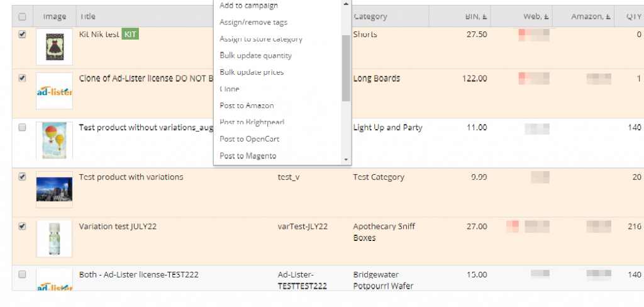The image size is (644, 307).
Task: Click the city skyline product thumbnail
Action: pos(54,189)
